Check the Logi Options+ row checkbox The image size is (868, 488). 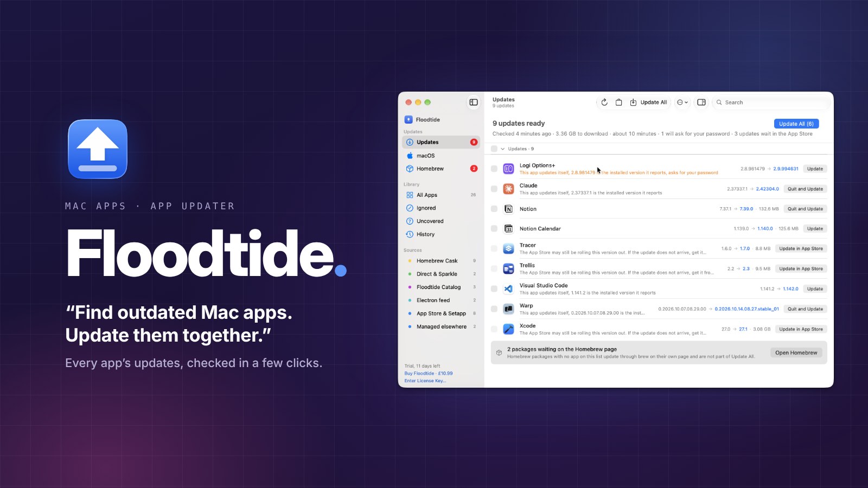tap(494, 169)
